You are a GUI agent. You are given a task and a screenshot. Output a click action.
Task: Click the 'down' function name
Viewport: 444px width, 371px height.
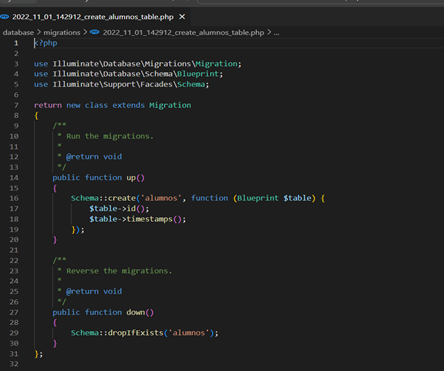(x=135, y=312)
